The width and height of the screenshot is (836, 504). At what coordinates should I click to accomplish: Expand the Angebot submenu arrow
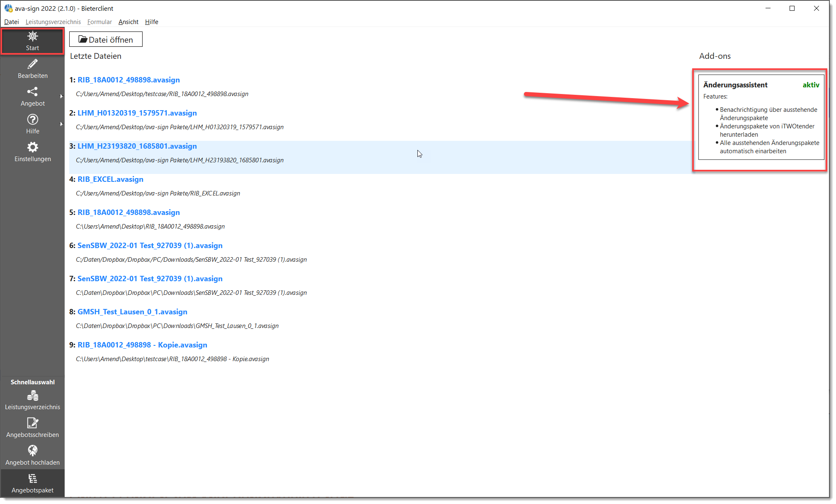point(61,96)
